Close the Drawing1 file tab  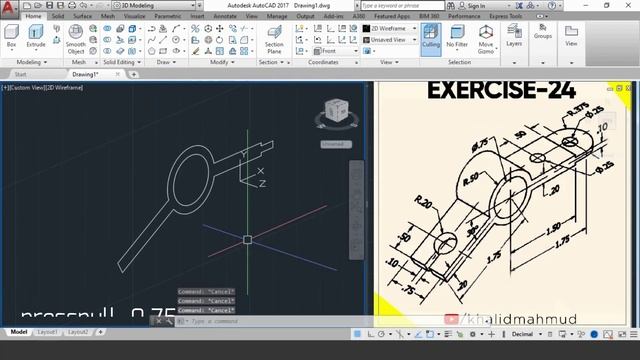point(118,74)
